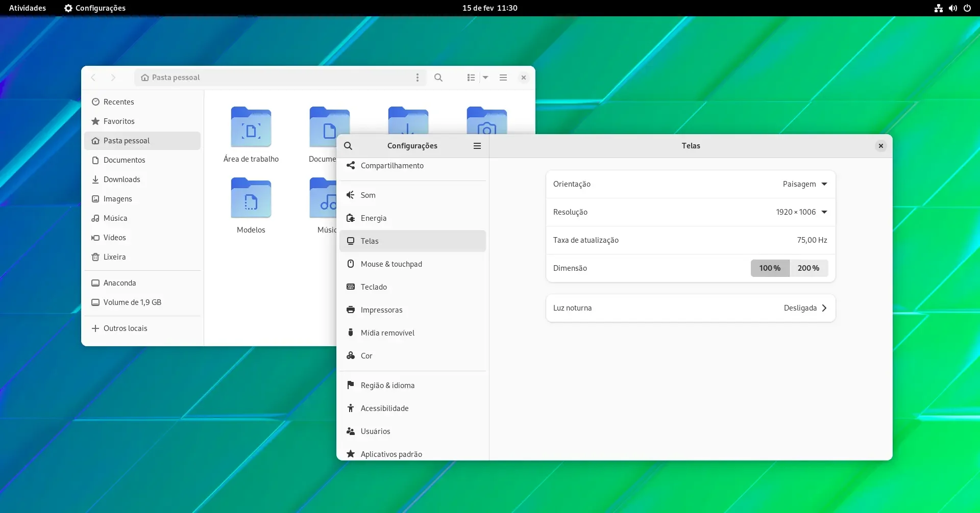Set display scale to 100 %

coord(770,268)
